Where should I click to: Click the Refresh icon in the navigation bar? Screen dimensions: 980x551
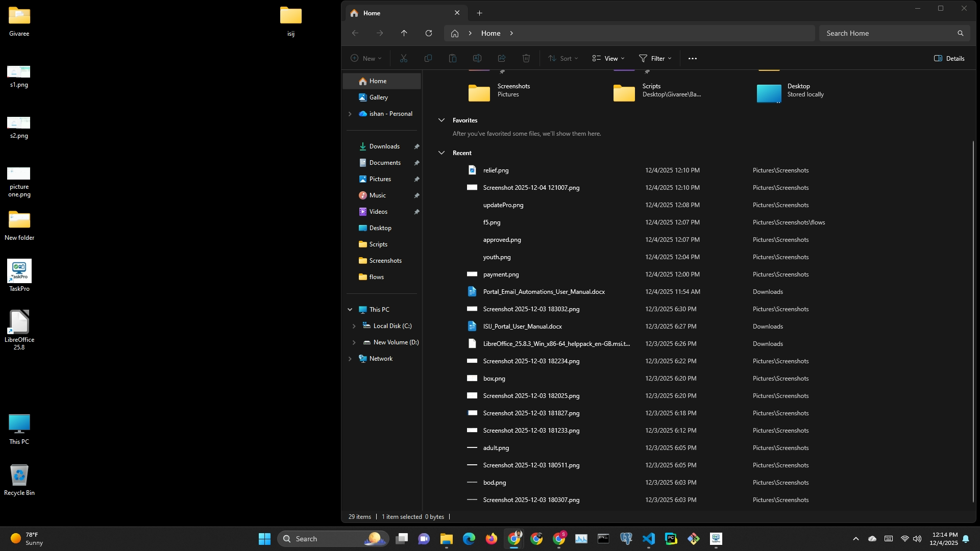pyautogui.click(x=429, y=33)
